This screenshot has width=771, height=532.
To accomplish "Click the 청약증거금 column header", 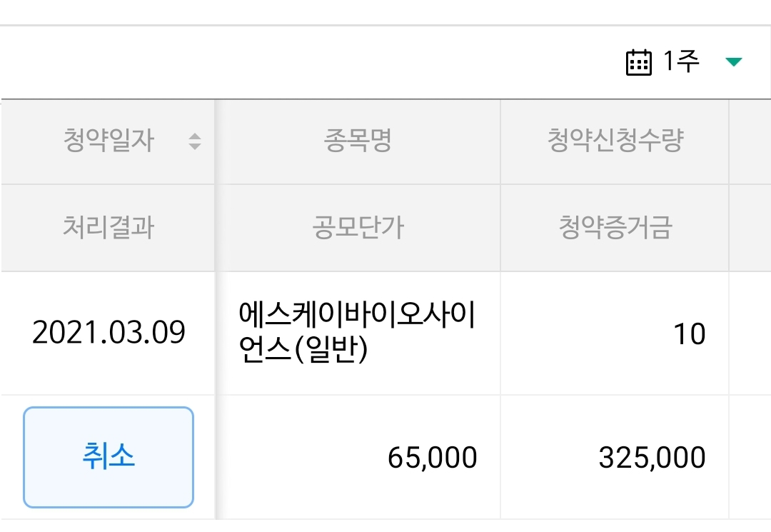I will (x=615, y=228).
